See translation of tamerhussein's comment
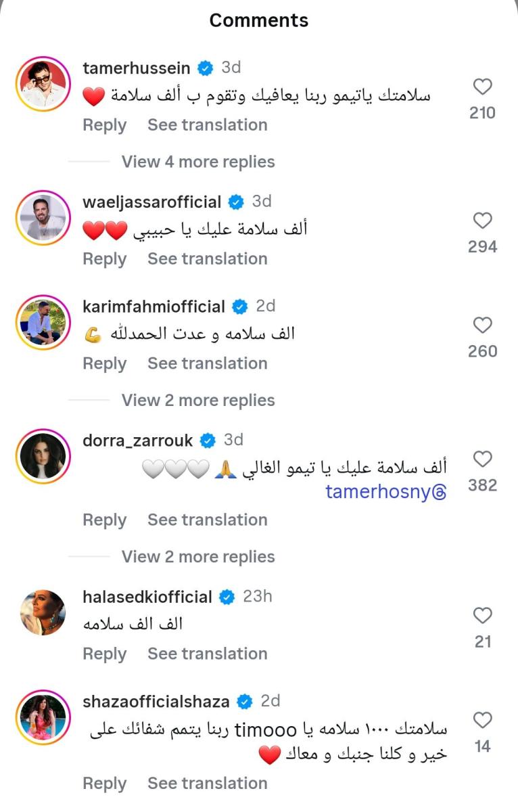This screenshot has width=518, height=812. coord(208,125)
